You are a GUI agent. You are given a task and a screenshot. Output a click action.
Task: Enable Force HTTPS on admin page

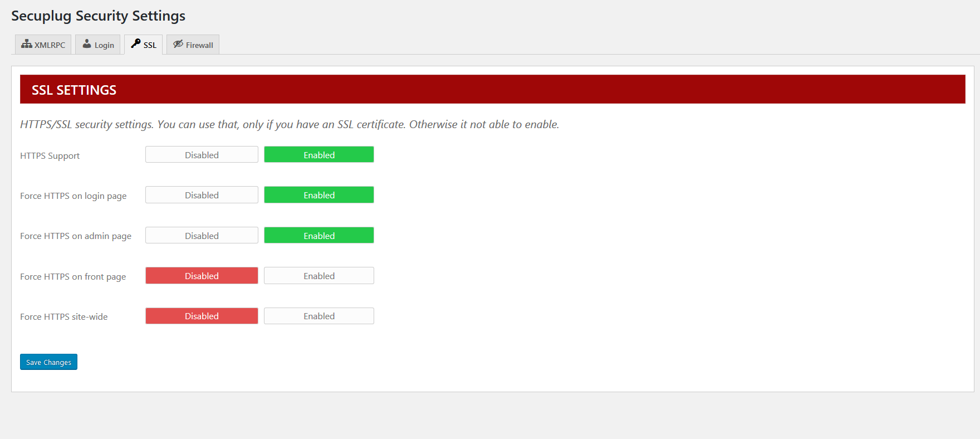tap(319, 235)
